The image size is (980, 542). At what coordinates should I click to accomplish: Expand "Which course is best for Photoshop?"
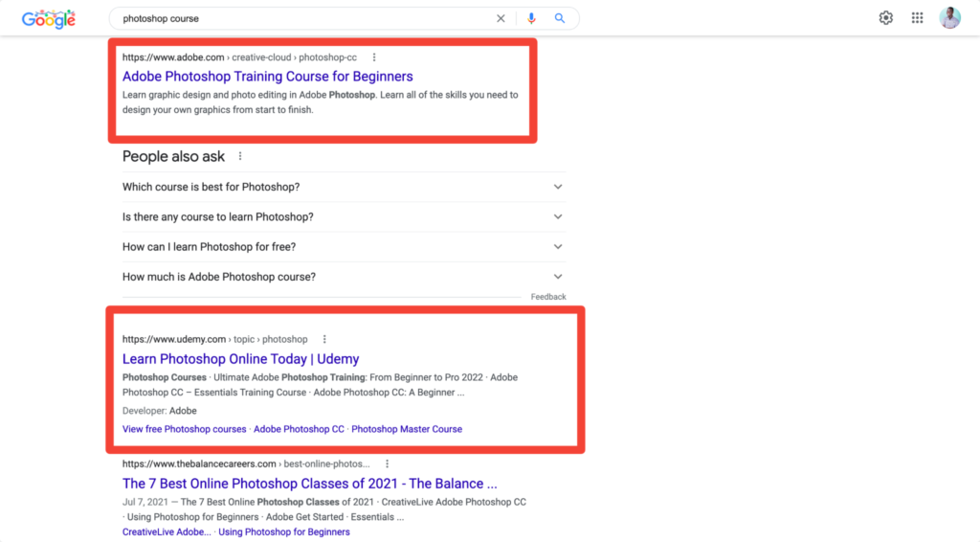click(x=558, y=187)
